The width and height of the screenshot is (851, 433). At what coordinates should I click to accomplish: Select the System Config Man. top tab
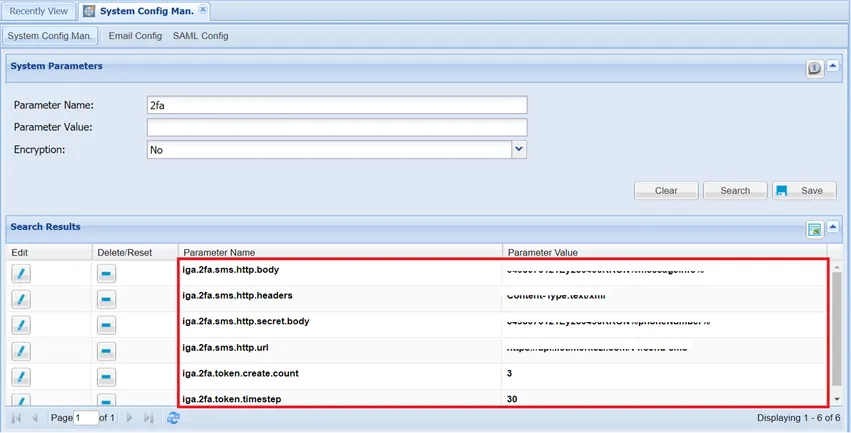coord(145,11)
